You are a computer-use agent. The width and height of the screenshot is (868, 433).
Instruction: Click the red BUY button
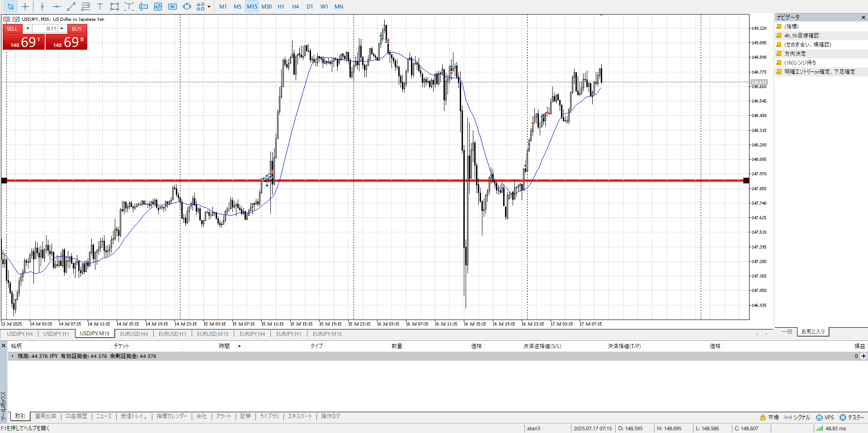tap(76, 28)
